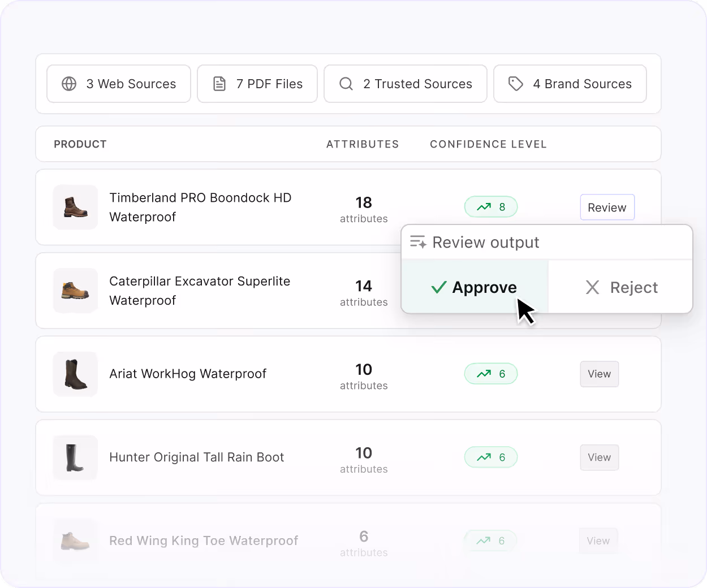This screenshot has height=588, width=707.
Task: Click the Caterpillar Excavator Superlite Waterproof name
Action: click(200, 291)
